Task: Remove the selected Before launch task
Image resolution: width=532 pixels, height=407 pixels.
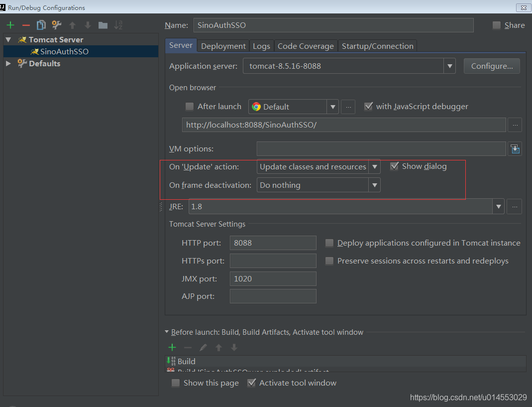Action: click(x=188, y=347)
